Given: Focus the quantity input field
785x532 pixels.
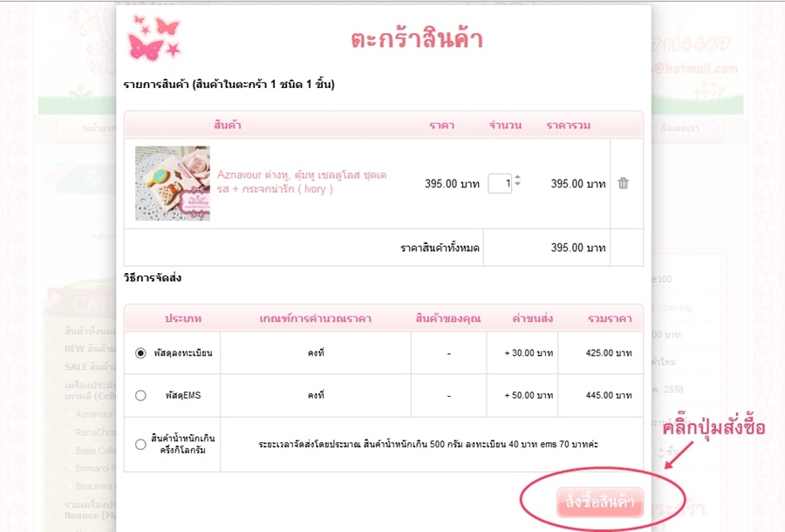Looking at the screenshot, I should pos(500,183).
